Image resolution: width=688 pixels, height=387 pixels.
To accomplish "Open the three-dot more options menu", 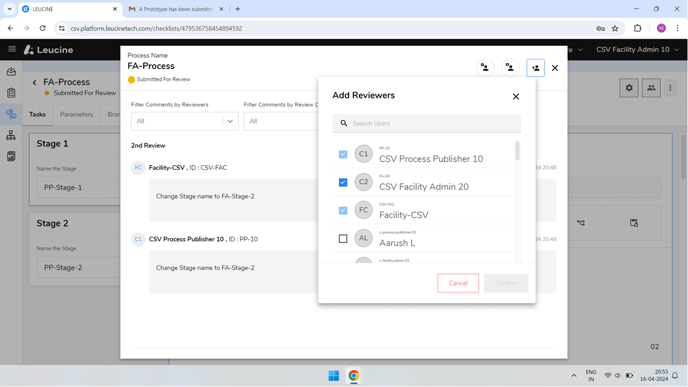I will point(670,88).
